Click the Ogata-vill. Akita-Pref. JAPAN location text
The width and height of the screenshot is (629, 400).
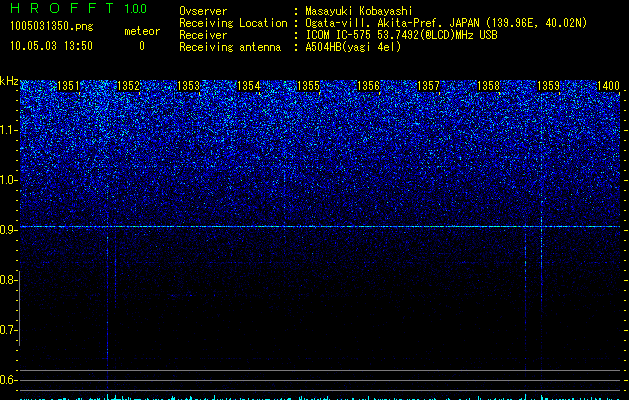coord(446,23)
